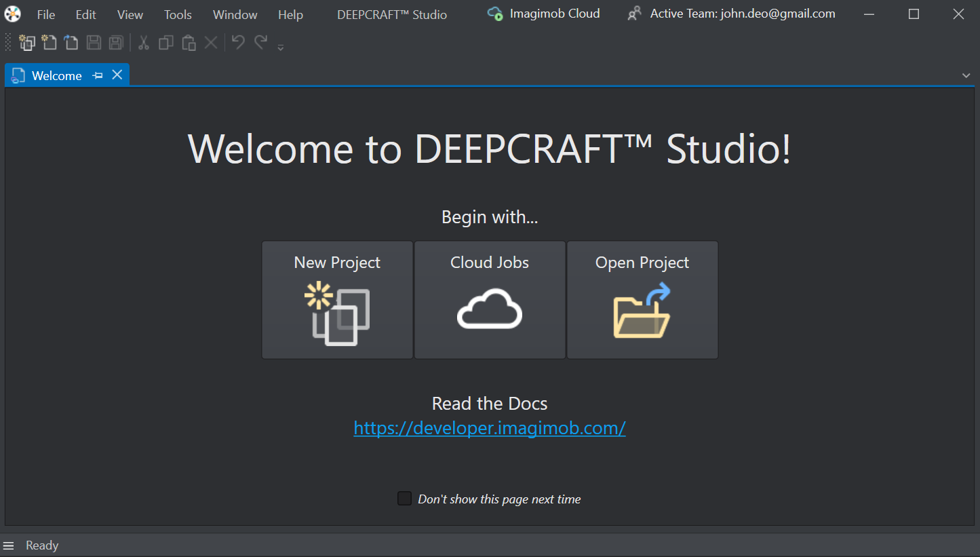
Task: Click the Cut scissors icon
Action: pos(143,43)
